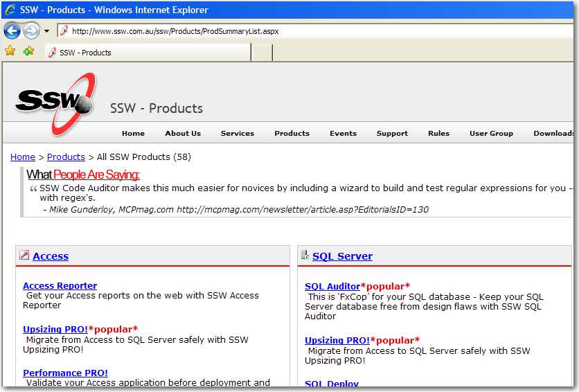This screenshot has width=579, height=392.
Task: Open a new blank tab
Action: tap(262, 53)
